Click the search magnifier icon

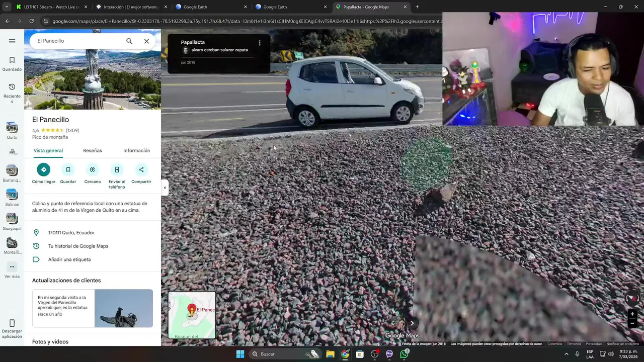coord(129,41)
